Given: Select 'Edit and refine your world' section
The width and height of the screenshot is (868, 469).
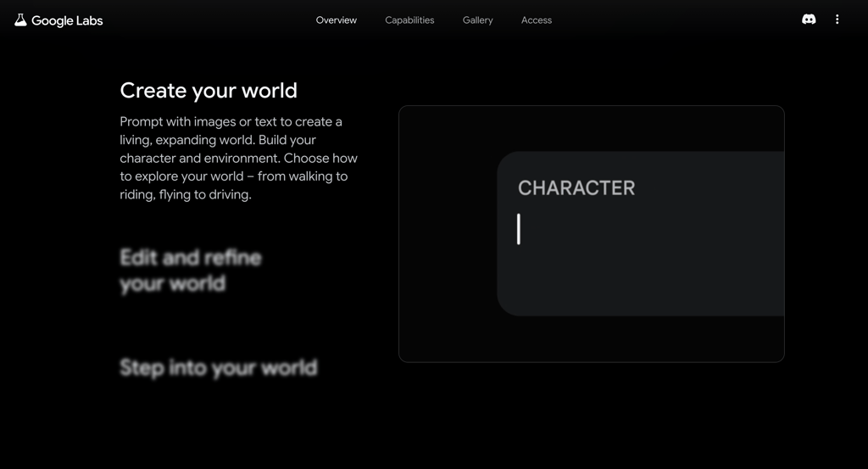Looking at the screenshot, I should click(x=191, y=271).
